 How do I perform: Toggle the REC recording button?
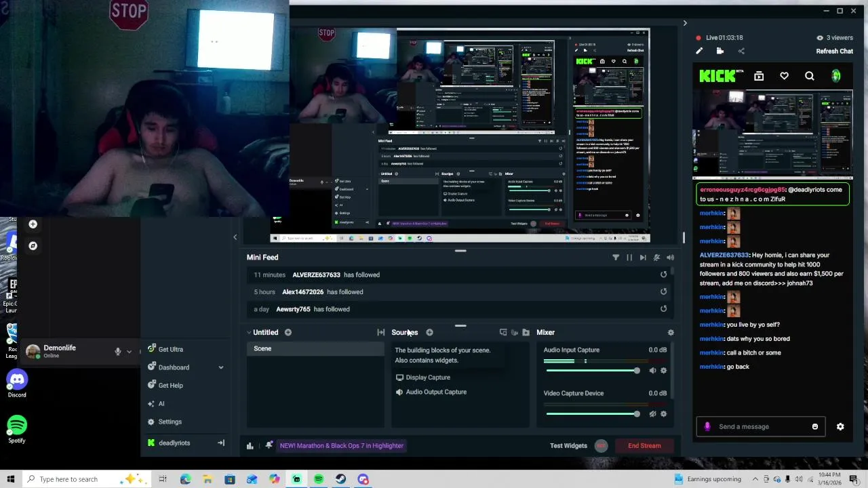click(x=601, y=445)
